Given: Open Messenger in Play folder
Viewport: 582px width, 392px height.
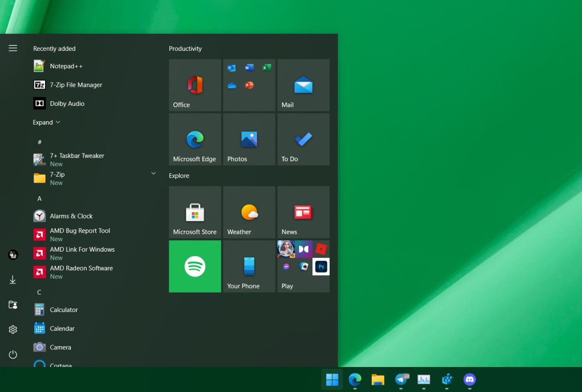Looking at the screenshot, I should (286, 267).
